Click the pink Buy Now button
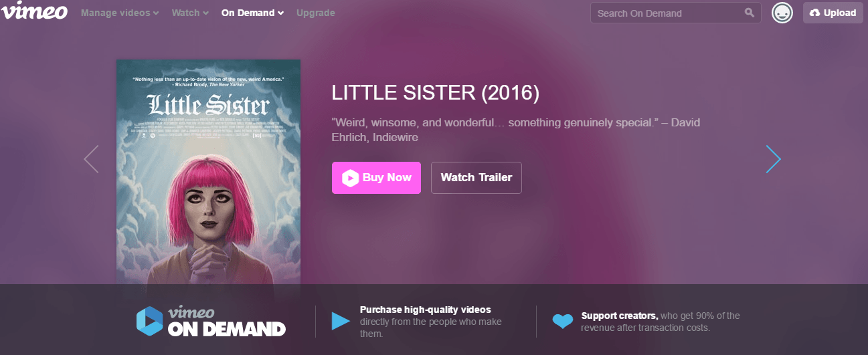Image resolution: width=868 pixels, height=355 pixels. [376, 178]
